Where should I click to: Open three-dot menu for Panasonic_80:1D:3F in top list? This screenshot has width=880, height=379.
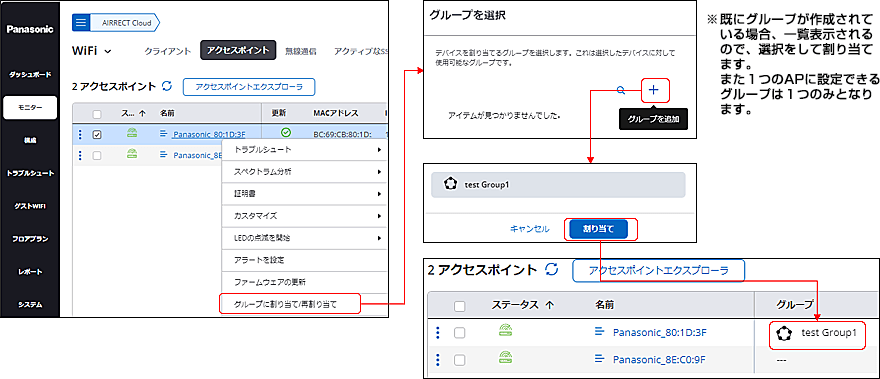(80, 134)
